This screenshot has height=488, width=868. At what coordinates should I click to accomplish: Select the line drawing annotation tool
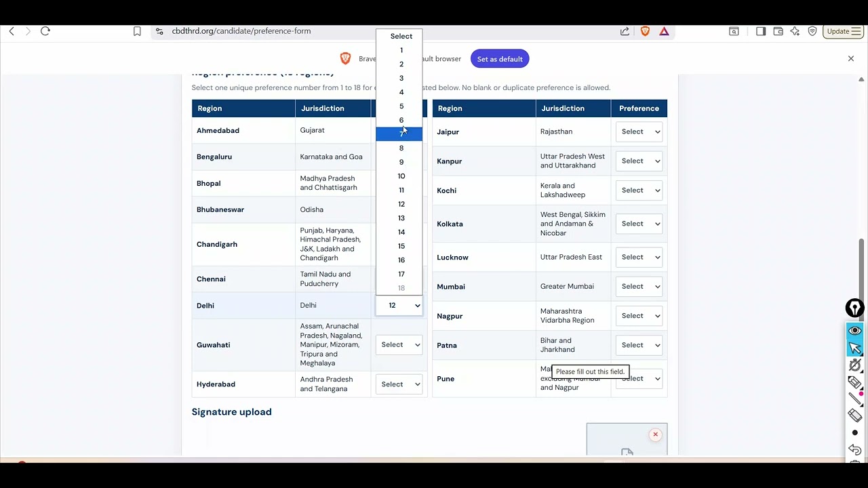coord(855,400)
